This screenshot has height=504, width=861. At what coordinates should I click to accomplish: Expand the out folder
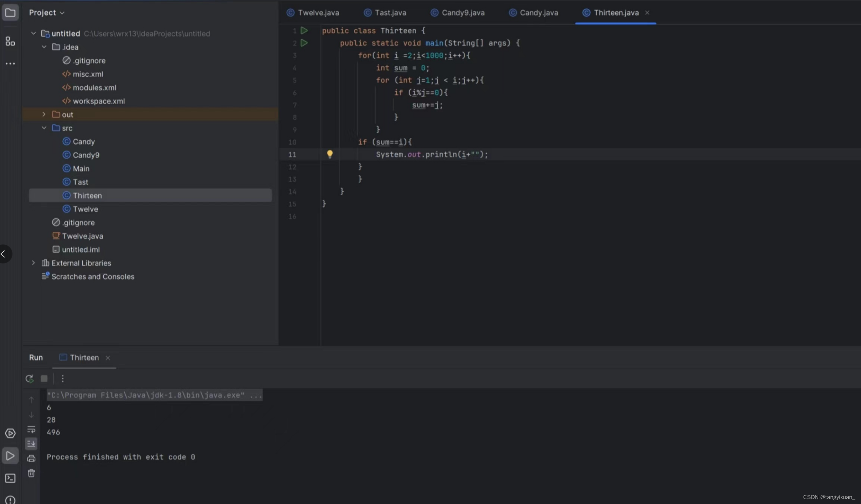click(x=44, y=114)
